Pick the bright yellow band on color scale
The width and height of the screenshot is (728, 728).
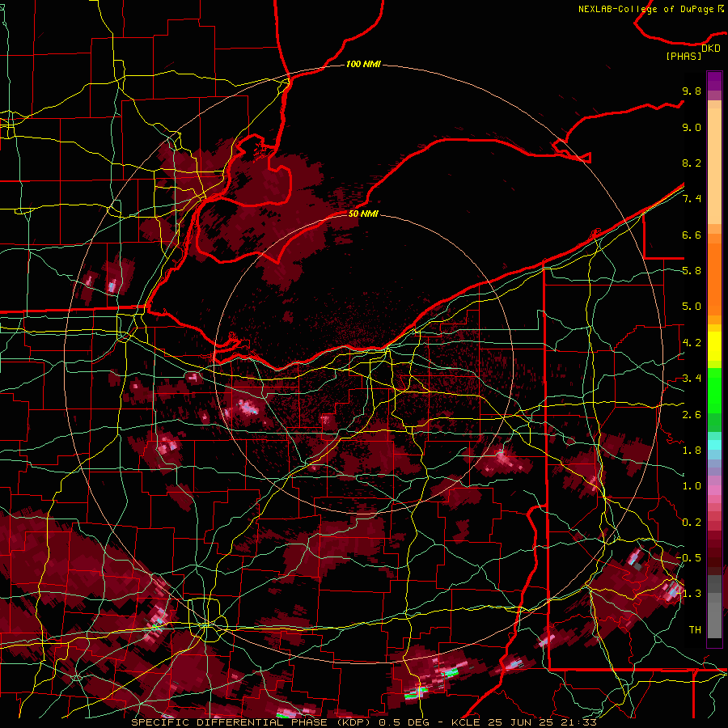[x=714, y=346]
